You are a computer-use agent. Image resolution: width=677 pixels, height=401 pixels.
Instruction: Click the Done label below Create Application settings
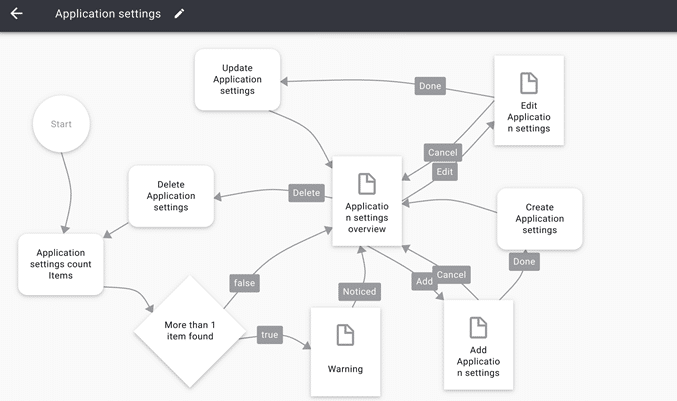click(524, 262)
